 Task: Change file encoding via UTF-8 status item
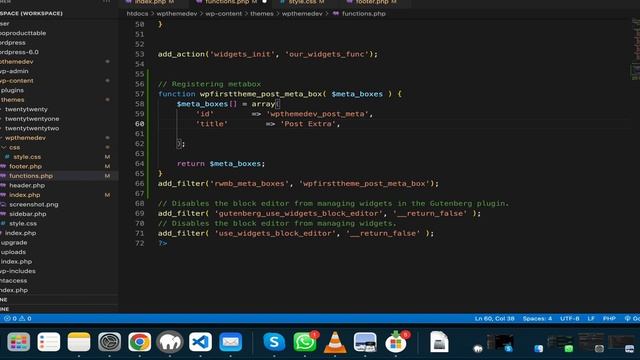[x=569, y=318]
